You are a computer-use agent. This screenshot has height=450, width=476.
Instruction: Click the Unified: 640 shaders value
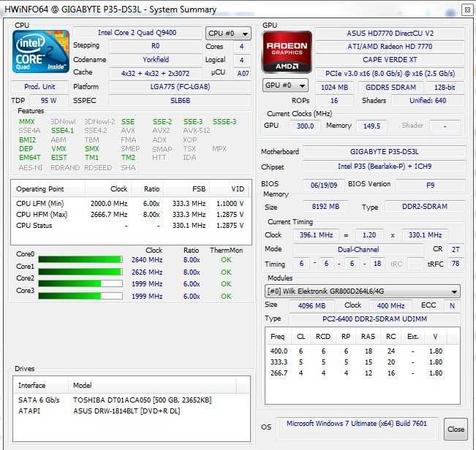pyautogui.click(x=428, y=101)
